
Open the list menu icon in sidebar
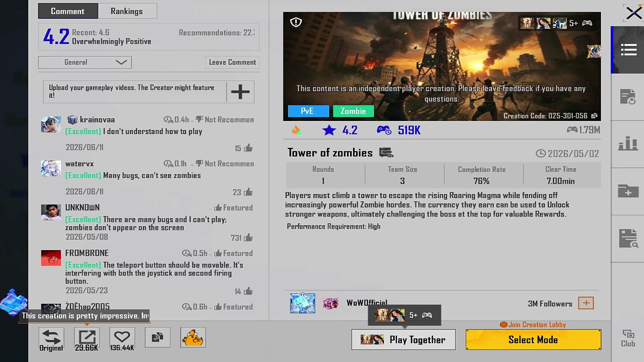(629, 50)
